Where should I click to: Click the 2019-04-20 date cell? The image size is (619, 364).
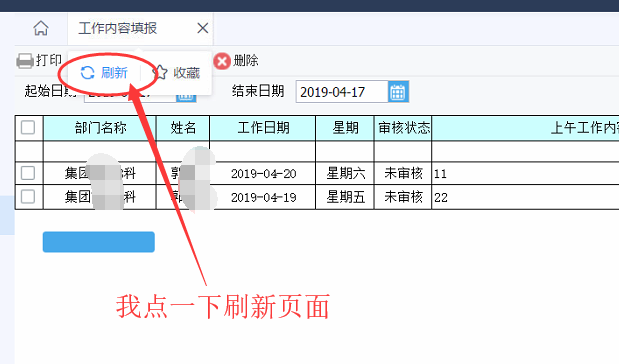(263, 173)
